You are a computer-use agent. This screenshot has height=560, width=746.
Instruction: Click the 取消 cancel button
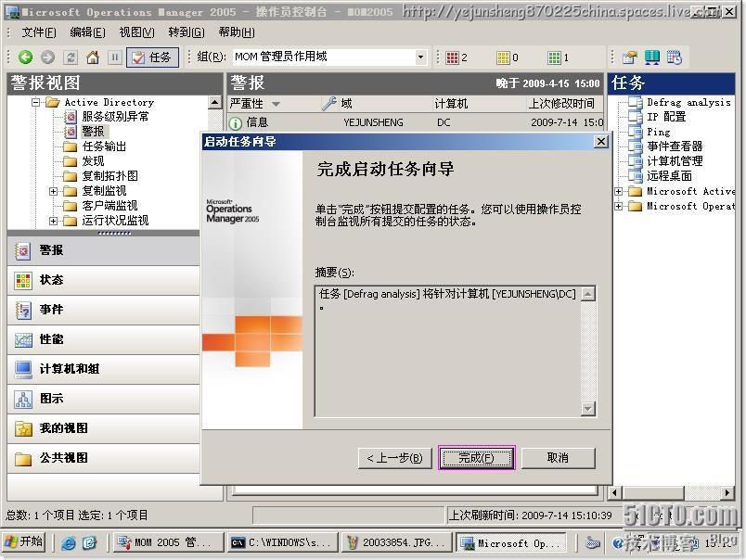(558, 458)
